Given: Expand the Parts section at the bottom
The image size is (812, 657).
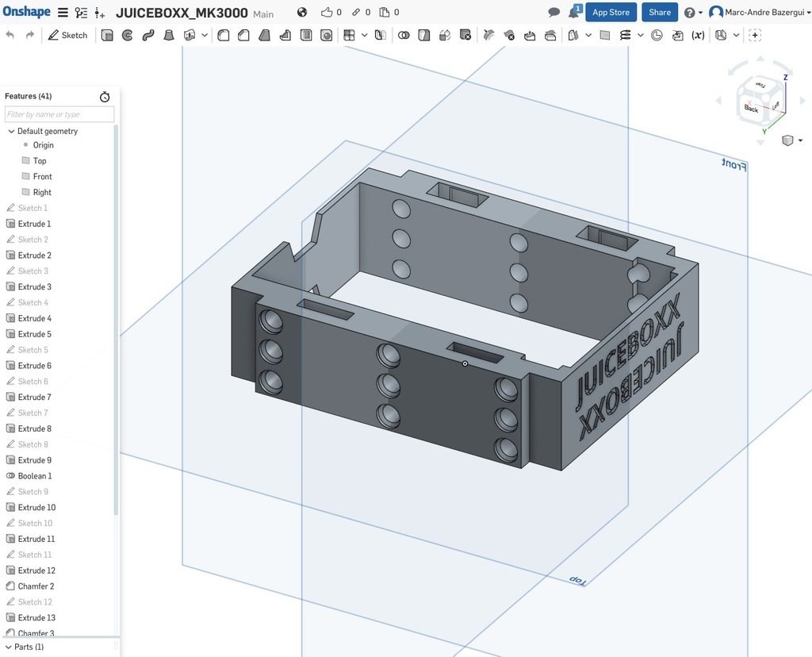Looking at the screenshot, I should 8,647.
